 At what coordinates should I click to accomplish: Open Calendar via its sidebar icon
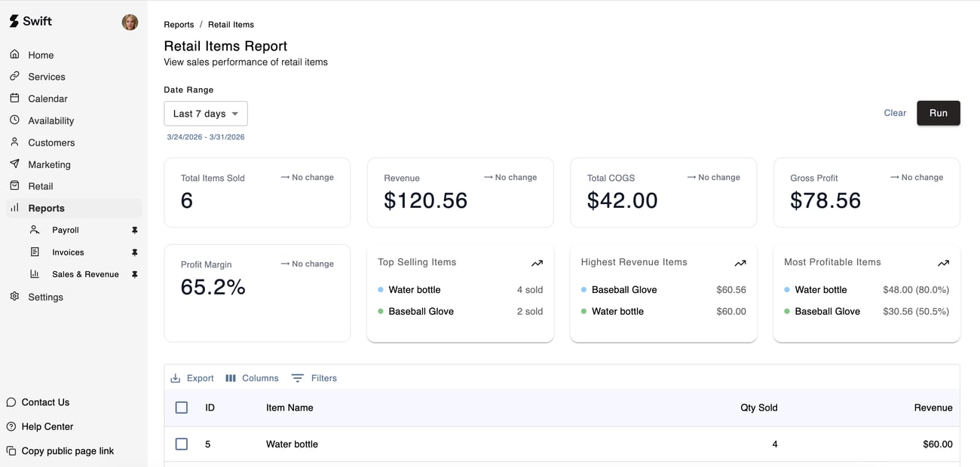click(x=14, y=99)
